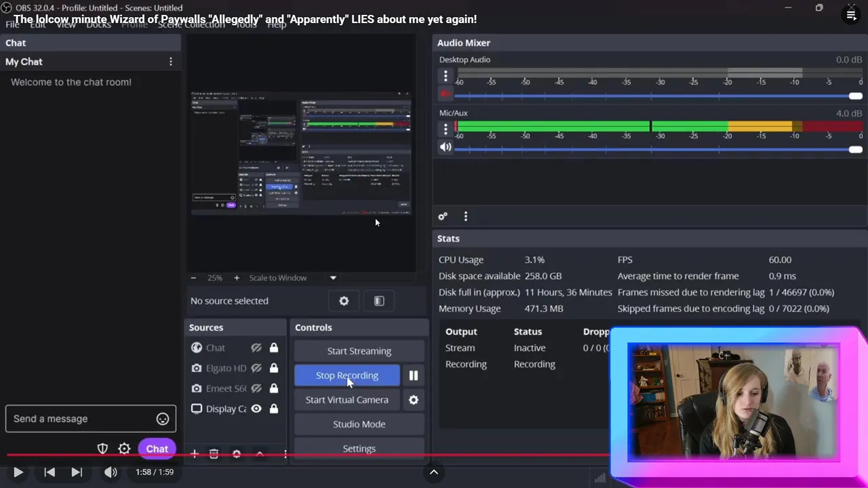868x488 pixels.
Task: Click the Recording status text in Stats
Action: 534,364
